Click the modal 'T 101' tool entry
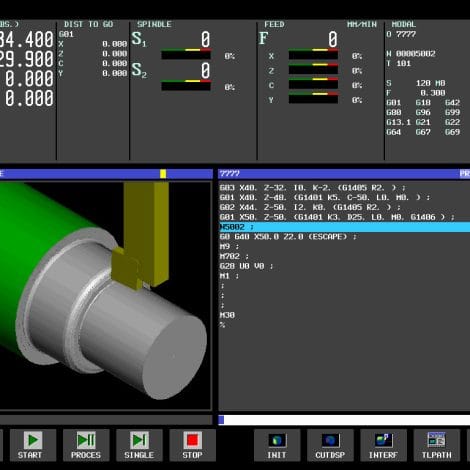This screenshot has width=470, height=470. 399,64
